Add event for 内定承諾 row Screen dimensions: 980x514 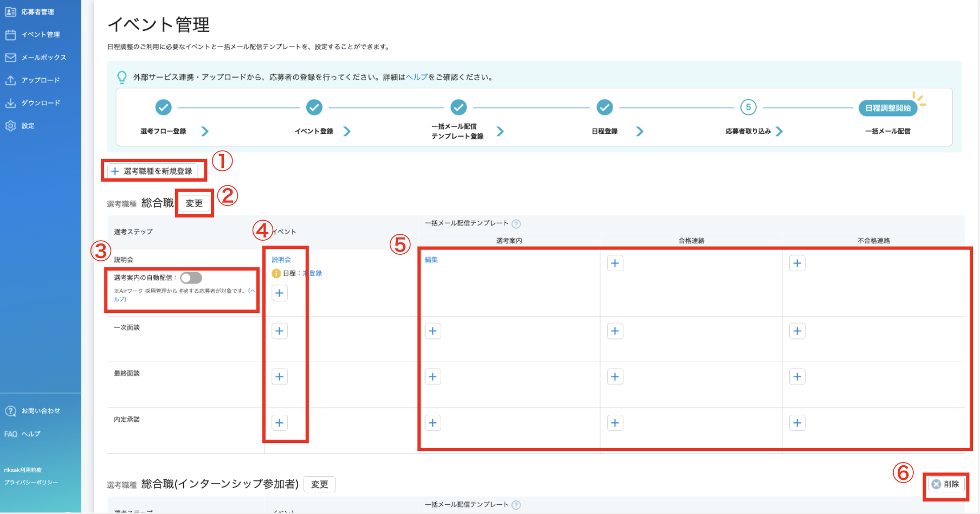pyautogui.click(x=280, y=423)
